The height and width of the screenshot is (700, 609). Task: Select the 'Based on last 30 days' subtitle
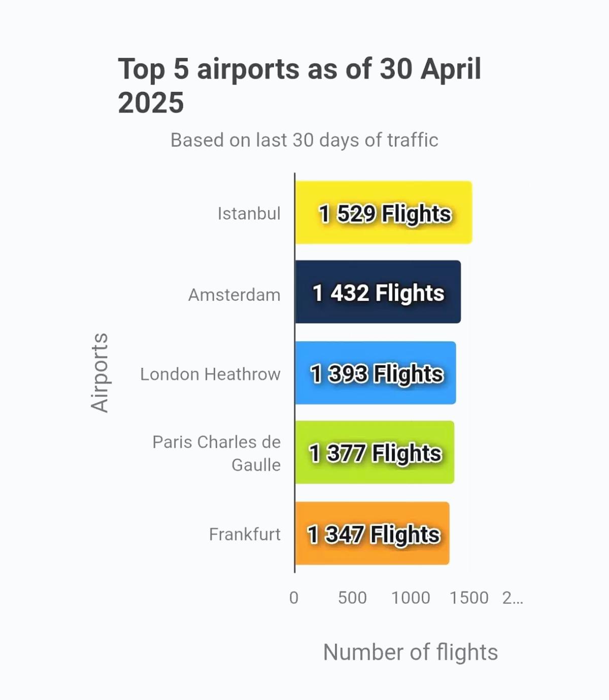pyautogui.click(x=304, y=140)
